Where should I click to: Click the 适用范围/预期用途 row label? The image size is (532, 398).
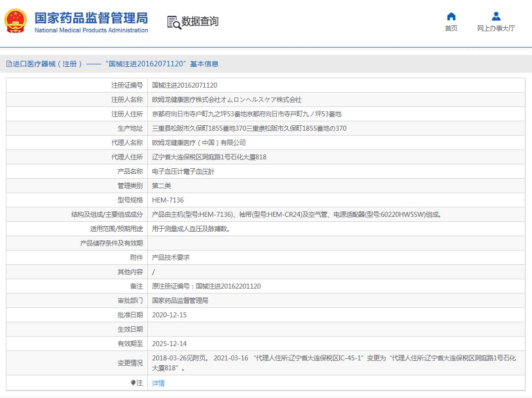(116, 229)
